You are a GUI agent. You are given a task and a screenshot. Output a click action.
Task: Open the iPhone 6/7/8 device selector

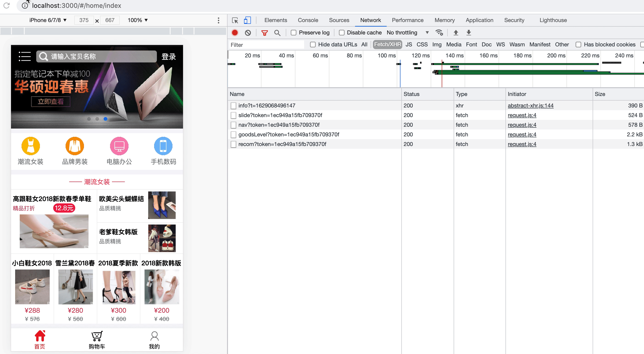[47, 20]
